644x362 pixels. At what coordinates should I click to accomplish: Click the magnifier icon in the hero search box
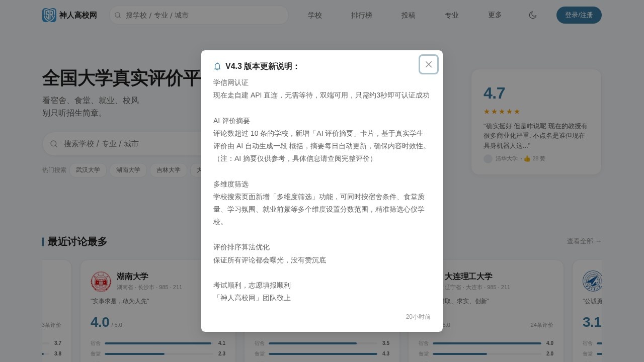tap(54, 144)
